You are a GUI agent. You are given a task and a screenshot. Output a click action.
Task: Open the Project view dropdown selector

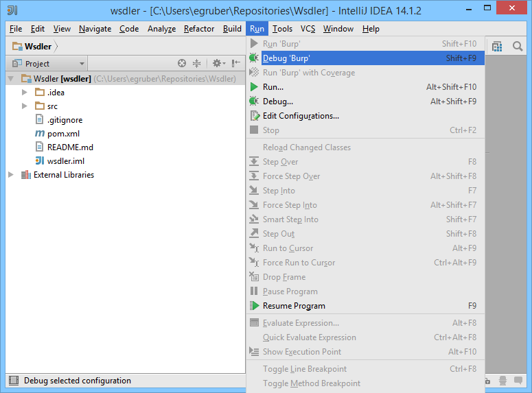[x=48, y=63]
